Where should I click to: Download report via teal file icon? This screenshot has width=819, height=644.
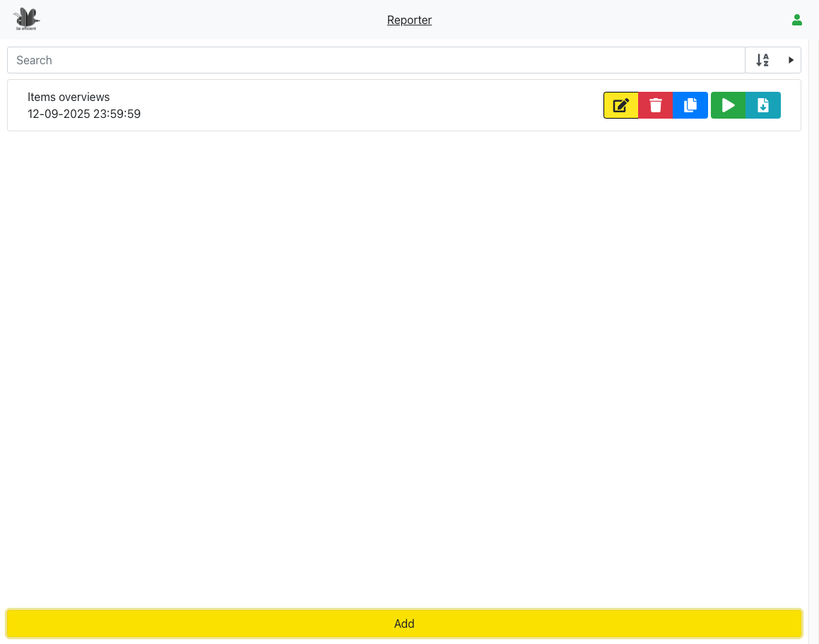[x=763, y=105]
